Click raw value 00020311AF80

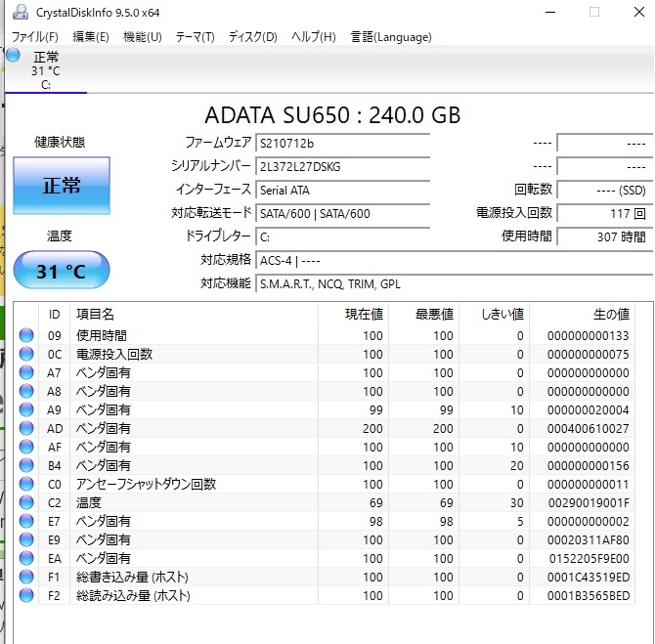click(589, 540)
